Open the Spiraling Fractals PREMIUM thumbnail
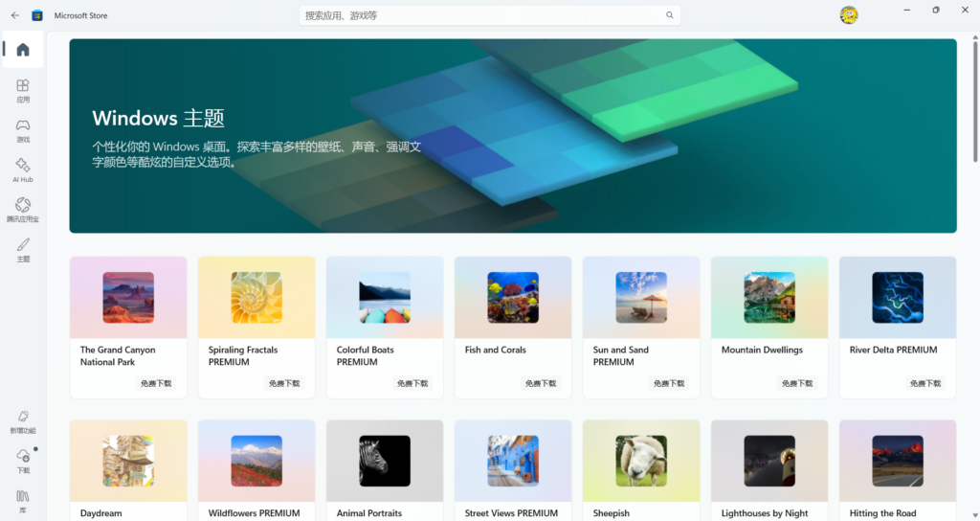The image size is (980, 521). click(256, 298)
